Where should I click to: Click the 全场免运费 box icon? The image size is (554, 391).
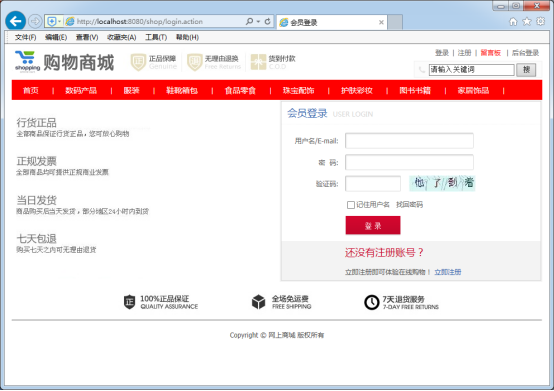click(x=258, y=302)
